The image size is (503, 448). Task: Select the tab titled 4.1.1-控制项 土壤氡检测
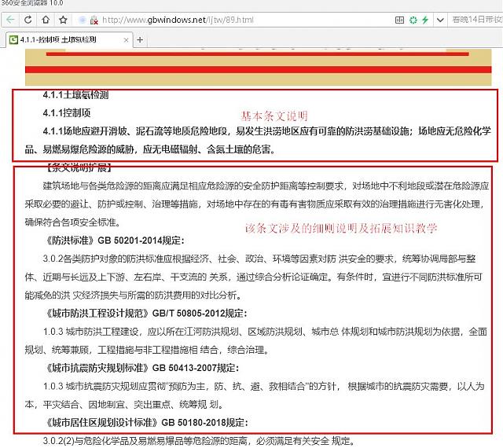tap(69, 40)
